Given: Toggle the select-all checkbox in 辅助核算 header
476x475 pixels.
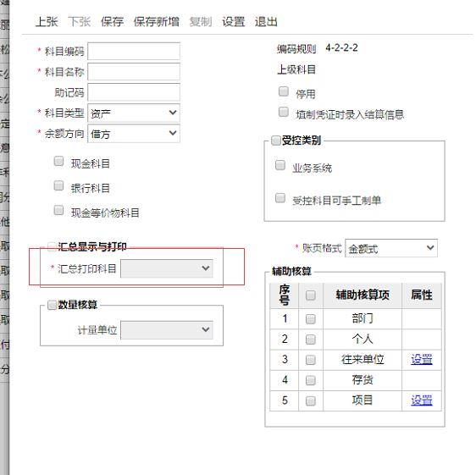Looking at the screenshot, I should [x=311, y=295].
